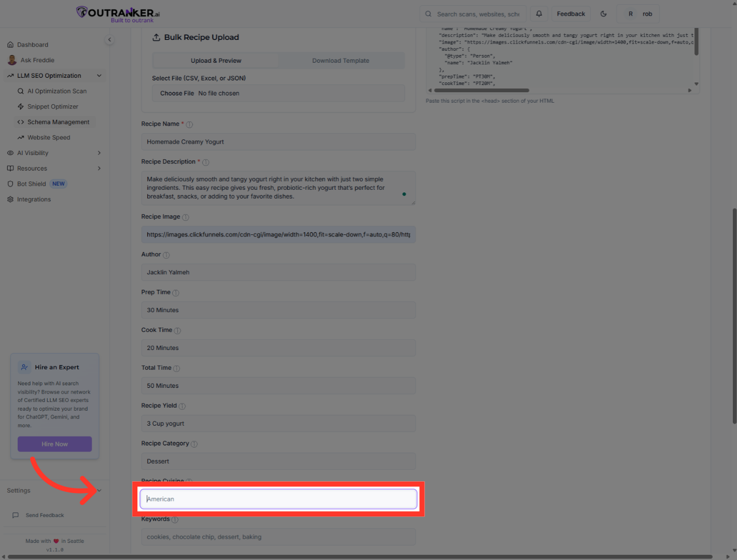Click the Hire Now button
Screen dimensions: 737x560
point(55,444)
